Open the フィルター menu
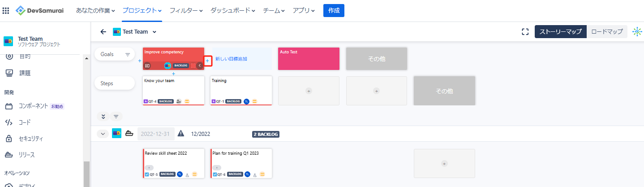The height and width of the screenshot is (187, 644). click(x=186, y=10)
